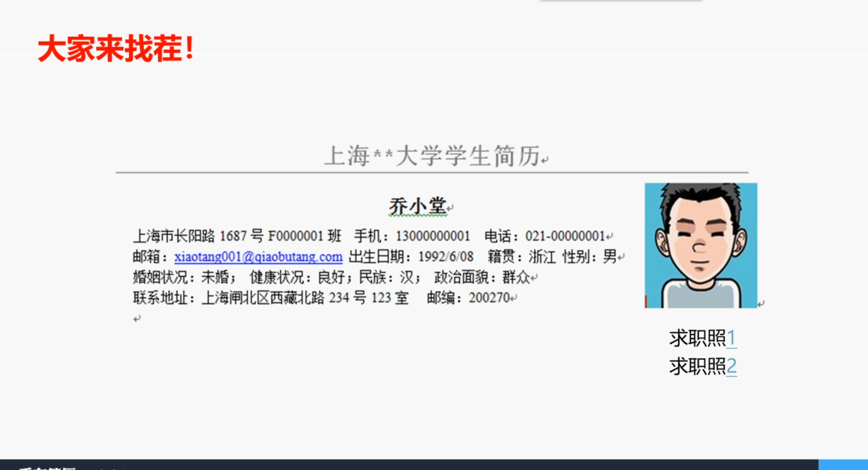Click the 性别: 男 text
Screen dimensions: 868x470
coord(589,257)
